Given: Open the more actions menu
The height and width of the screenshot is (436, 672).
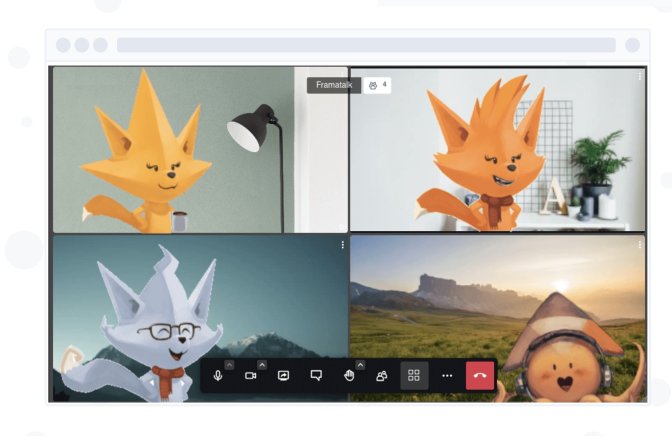Looking at the screenshot, I should 447,376.
